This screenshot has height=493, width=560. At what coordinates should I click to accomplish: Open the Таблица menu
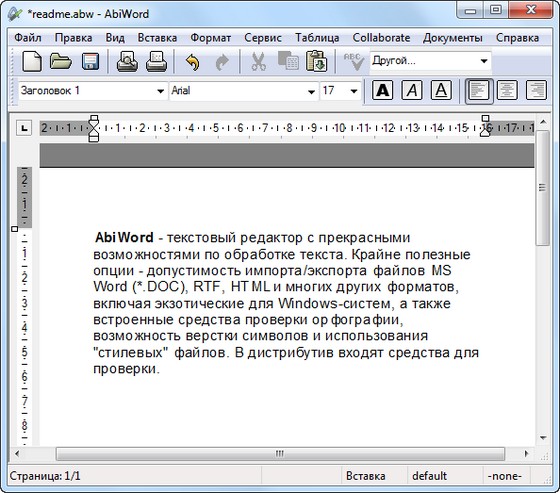pyautogui.click(x=317, y=38)
